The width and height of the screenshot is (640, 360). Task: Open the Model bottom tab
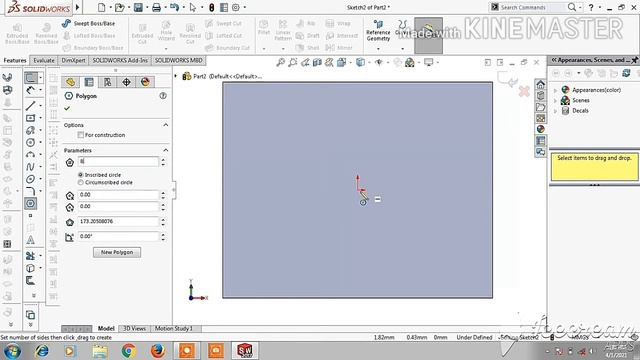[x=106, y=329]
